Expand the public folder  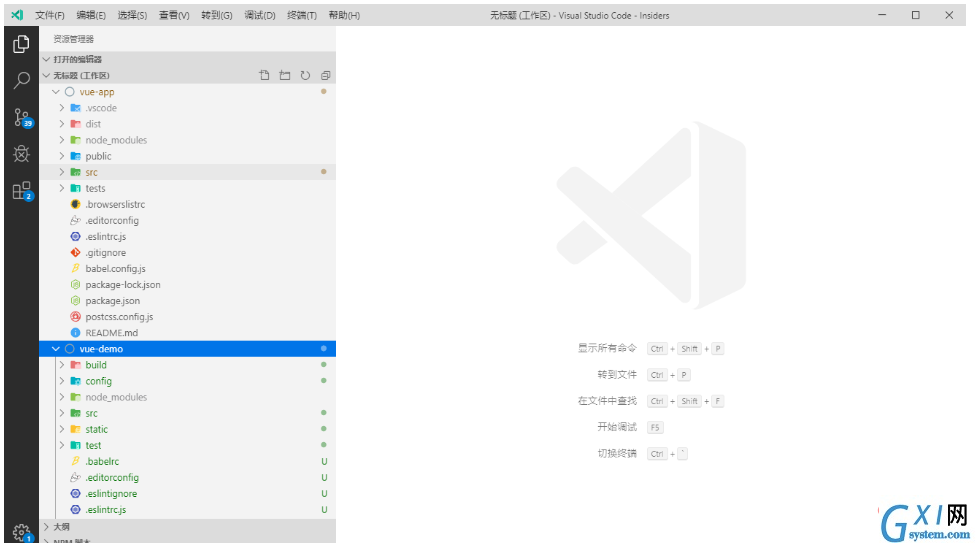pyautogui.click(x=62, y=156)
